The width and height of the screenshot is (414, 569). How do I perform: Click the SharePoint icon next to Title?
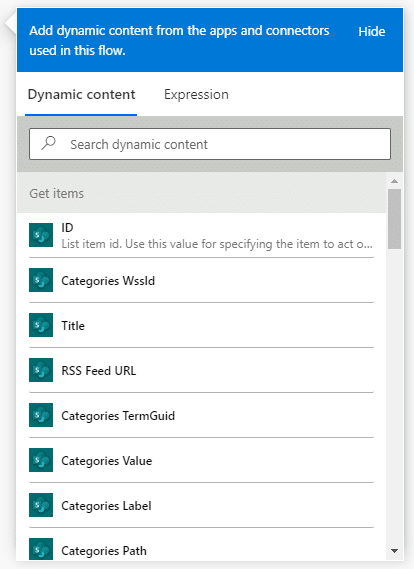(41, 325)
